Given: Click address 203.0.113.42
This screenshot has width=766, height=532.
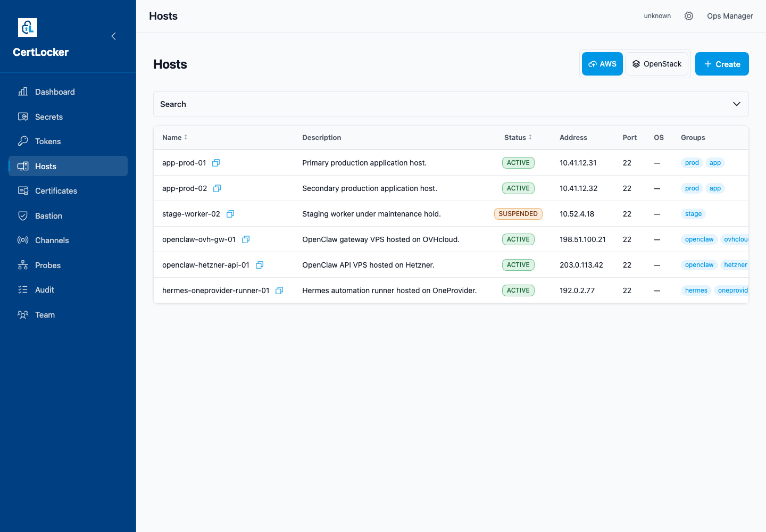Looking at the screenshot, I should tap(581, 265).
